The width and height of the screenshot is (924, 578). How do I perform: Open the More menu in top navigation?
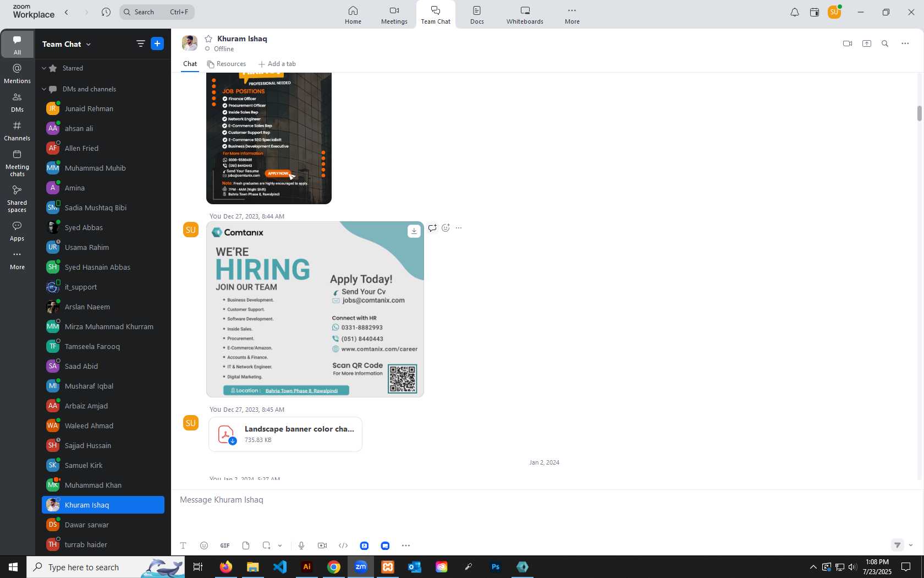(572, 15)
